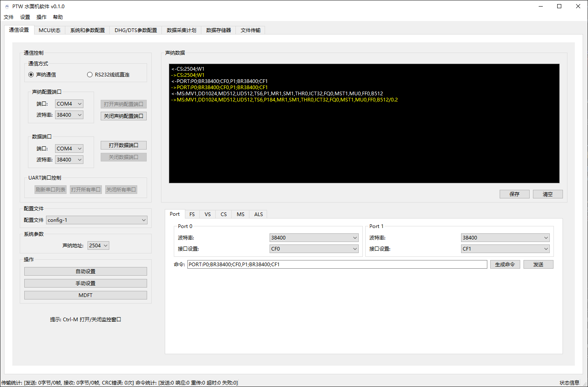Open the Port 1 波特率 dropdown
This screenshot has width=588, height=387.
coord(505,238)
